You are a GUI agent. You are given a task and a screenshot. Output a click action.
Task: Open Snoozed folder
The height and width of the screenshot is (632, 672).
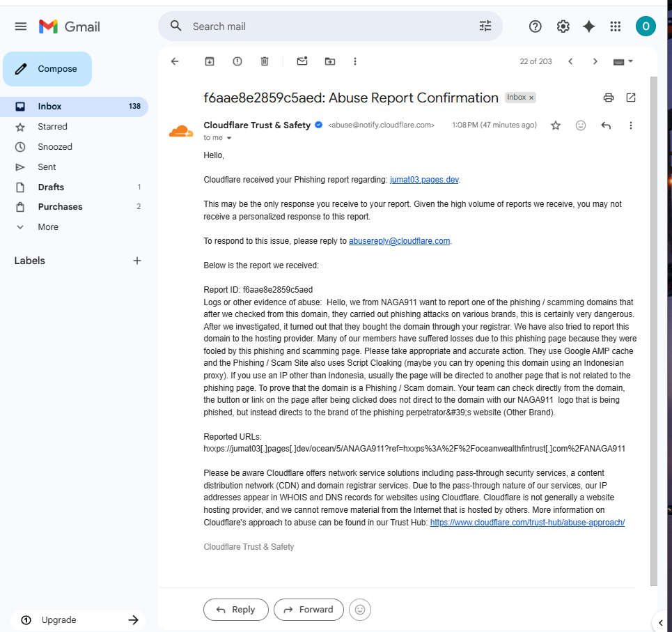(x=74, y=146)
